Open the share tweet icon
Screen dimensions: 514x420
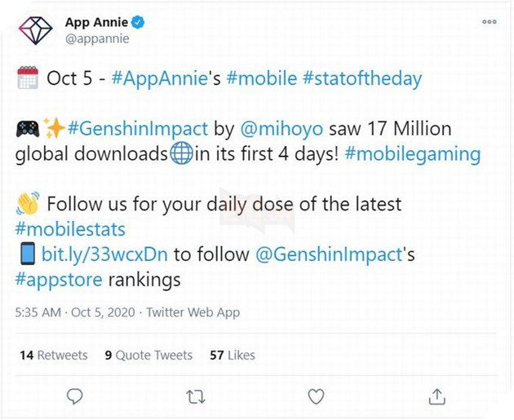point(436,396)
